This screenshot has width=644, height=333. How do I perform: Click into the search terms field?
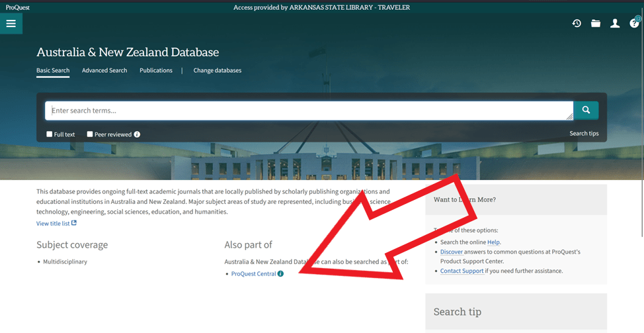304,111
